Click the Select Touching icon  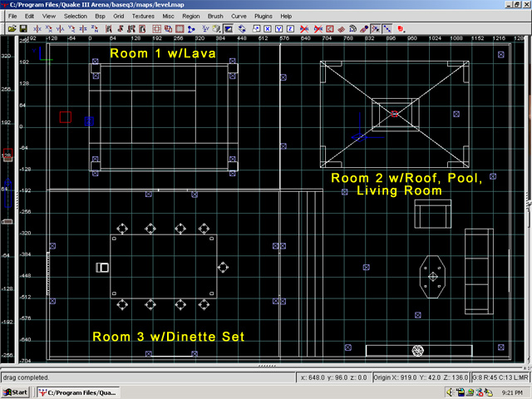pos(120,29)
